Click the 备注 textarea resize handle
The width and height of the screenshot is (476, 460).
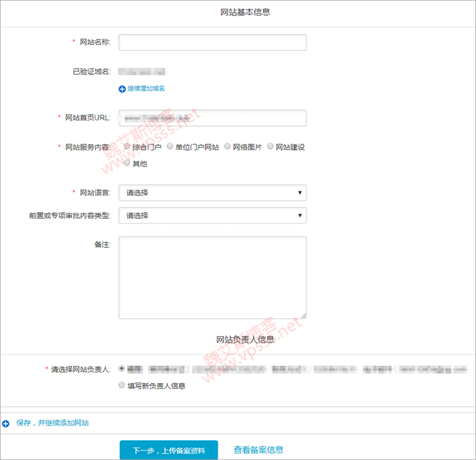pos(303,315)
